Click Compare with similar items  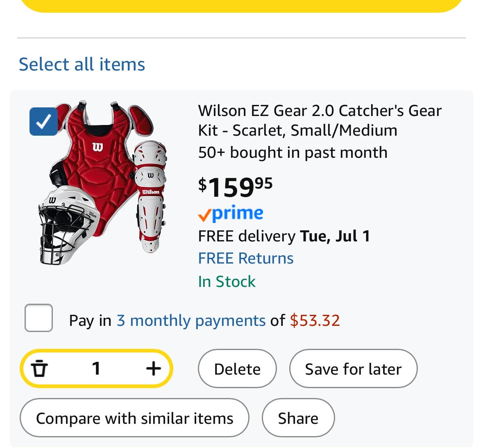coord(134,418)
